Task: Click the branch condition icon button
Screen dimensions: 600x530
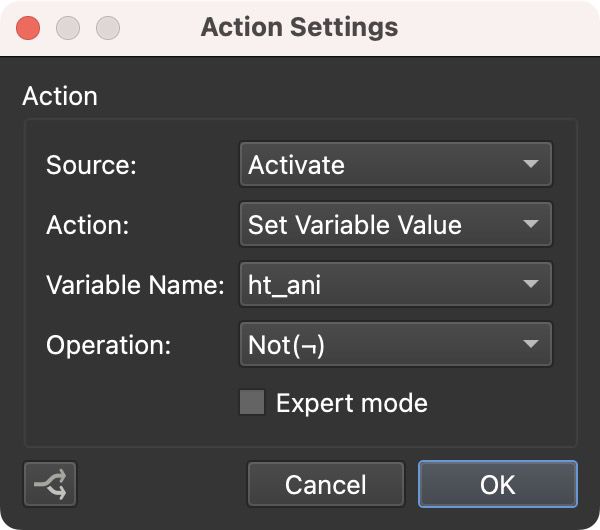Action: coord(50,485)
